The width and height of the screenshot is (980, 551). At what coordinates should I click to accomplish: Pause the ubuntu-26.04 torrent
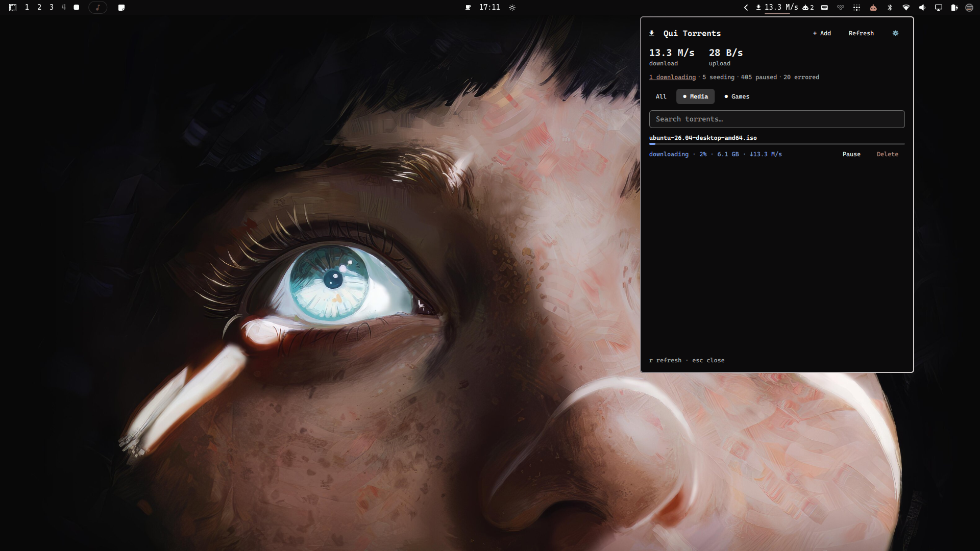coord(851,154)
